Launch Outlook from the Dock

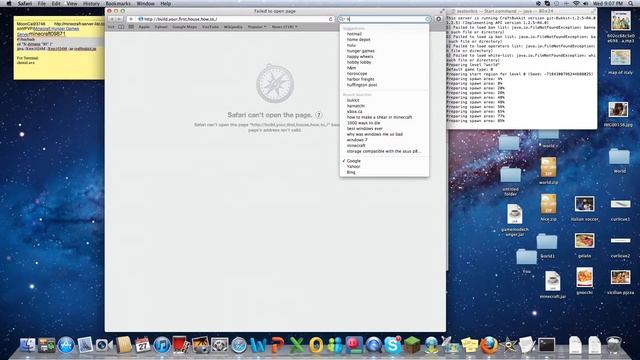[x=316, y=345]
